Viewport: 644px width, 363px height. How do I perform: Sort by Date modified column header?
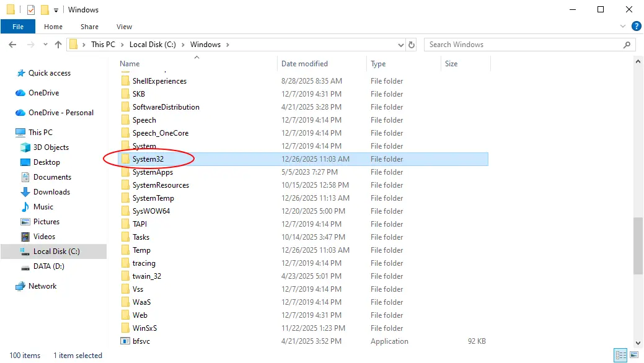(304, 64)
